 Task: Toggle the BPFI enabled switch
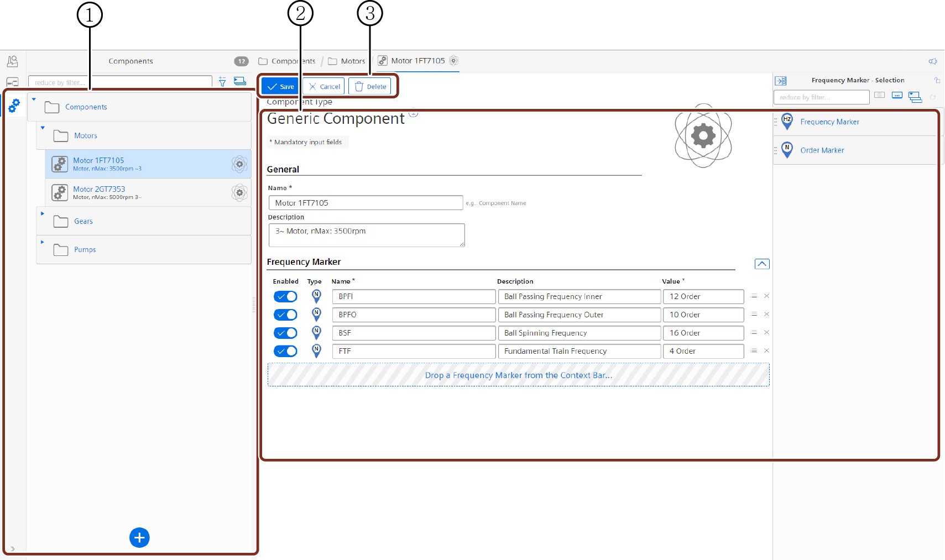click(285, 297)
